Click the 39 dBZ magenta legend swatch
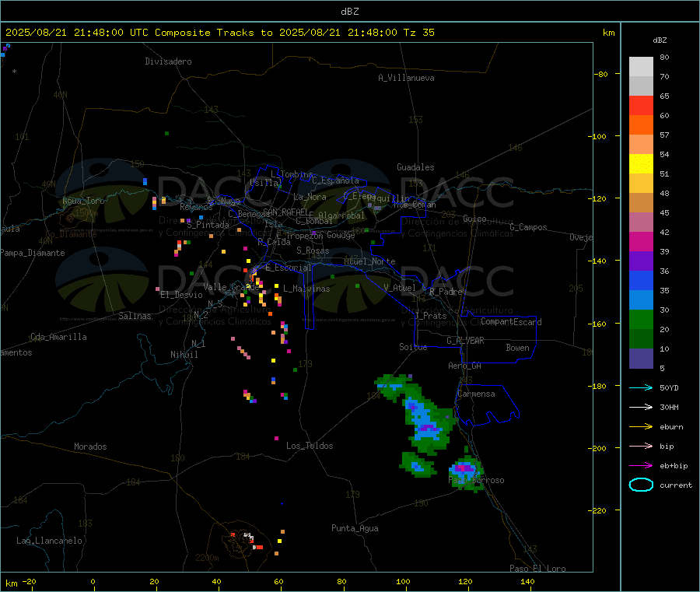The width and height of the screenshot is (700, 592). pyautogui.click(x=641, y=241)
